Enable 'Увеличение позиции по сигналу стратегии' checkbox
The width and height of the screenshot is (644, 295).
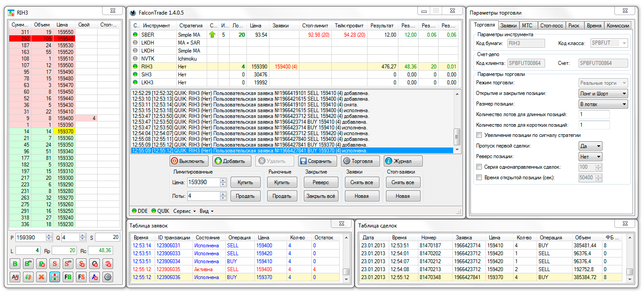pos(479,135)
